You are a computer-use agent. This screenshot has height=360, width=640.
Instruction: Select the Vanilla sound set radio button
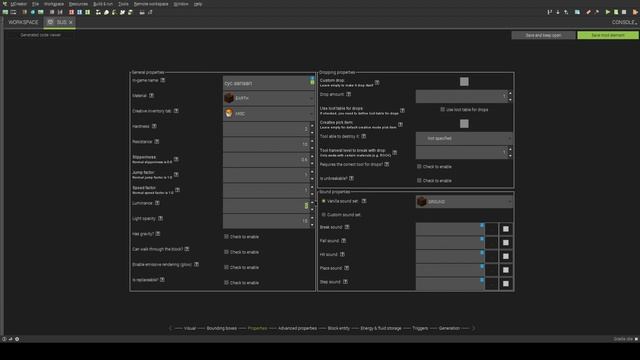coord(324,201)
